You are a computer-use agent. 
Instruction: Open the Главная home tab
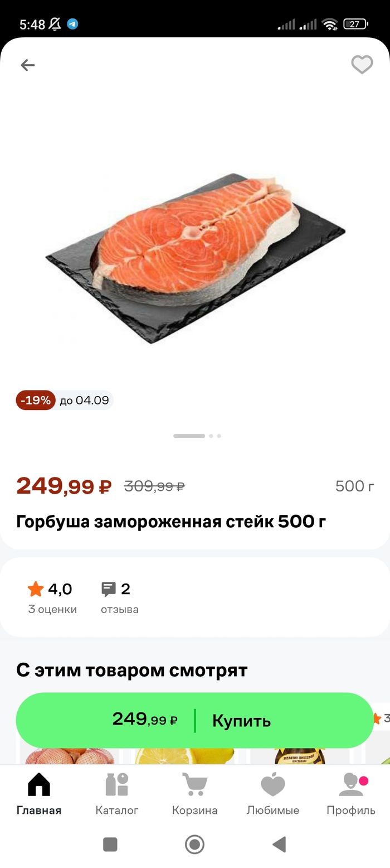click(x=39, y=794)
